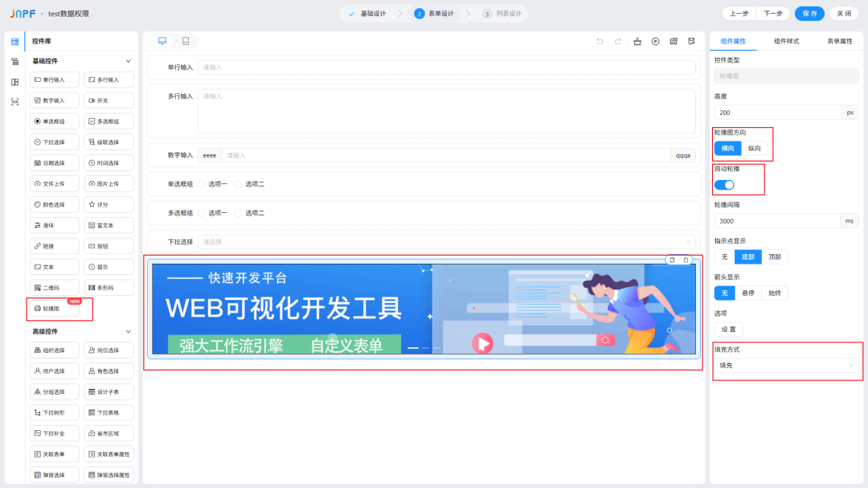Image resolution: width=868 pixels, height=488 pixels.
Task: Switch to 组件样式 tab
Action: click(786, 41)
